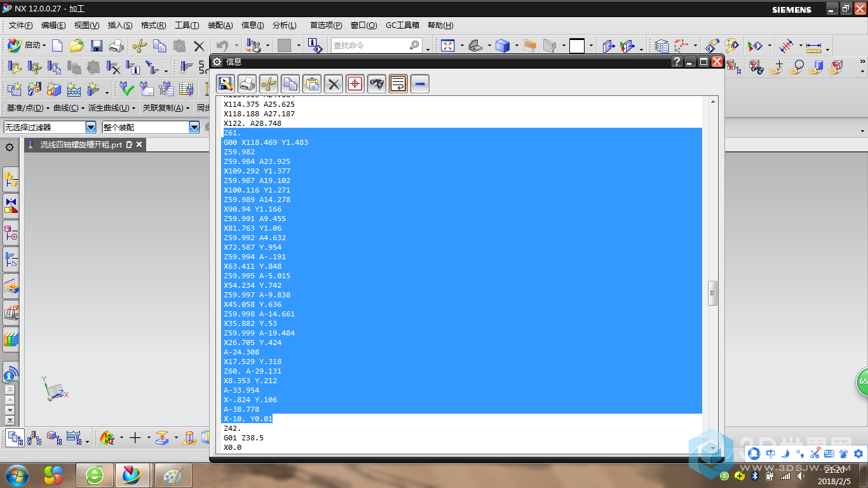This screenshot has height=488, width=868.
Task: Click the New file icon in main toolbar
Action: [57, 45]
